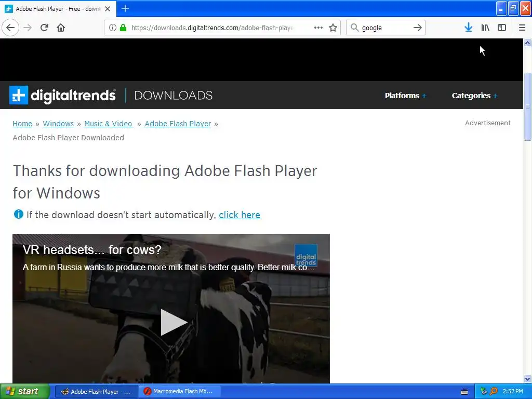Go back to the previous page

(x=10, y=28)
